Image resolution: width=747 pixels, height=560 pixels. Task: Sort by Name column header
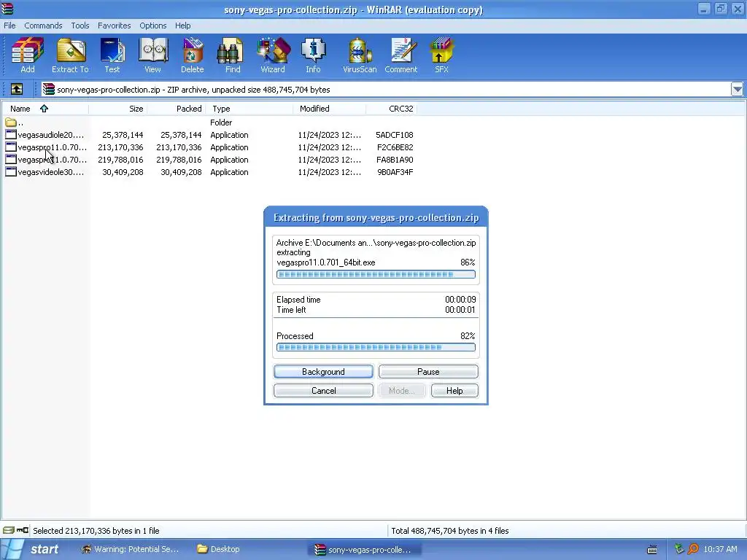coord(44,109)
